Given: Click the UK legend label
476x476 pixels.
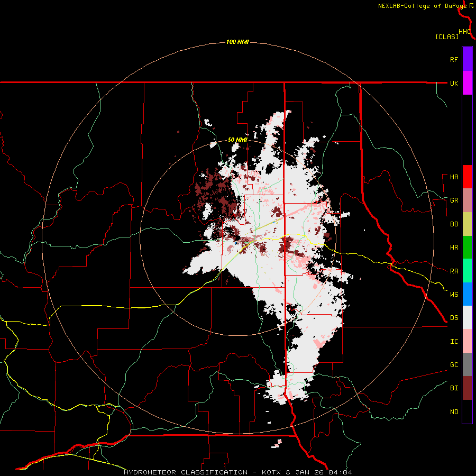Looking at the screenshot, I should tap(454, 83).
